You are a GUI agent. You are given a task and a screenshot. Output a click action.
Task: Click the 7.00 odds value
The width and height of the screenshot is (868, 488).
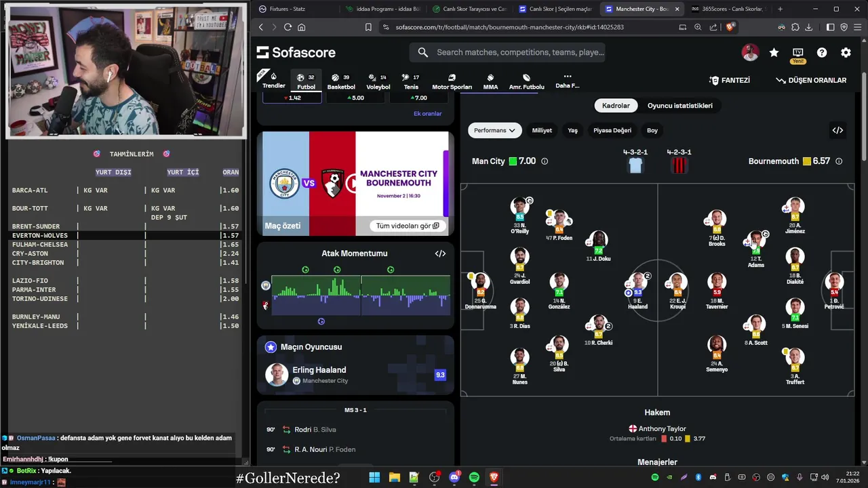(418, 98)
